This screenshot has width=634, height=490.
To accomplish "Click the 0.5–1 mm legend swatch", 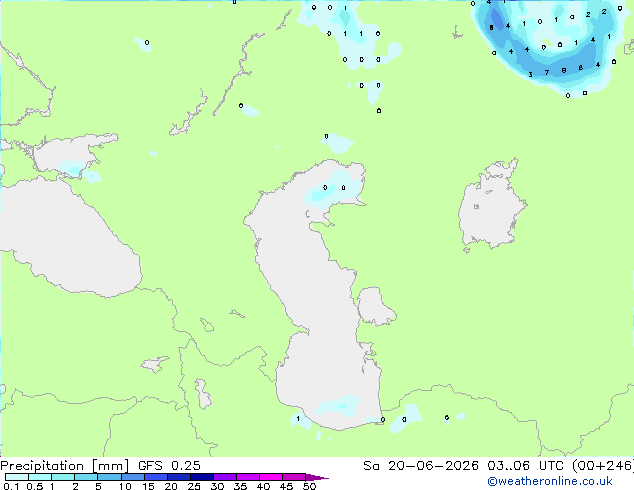I will [40, 477].
